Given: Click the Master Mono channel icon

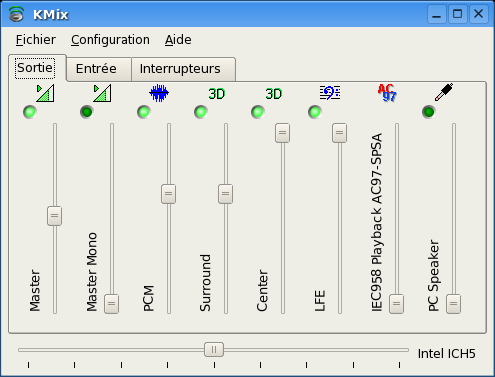Looking at the screenshot, I should (x=102, y=93).
